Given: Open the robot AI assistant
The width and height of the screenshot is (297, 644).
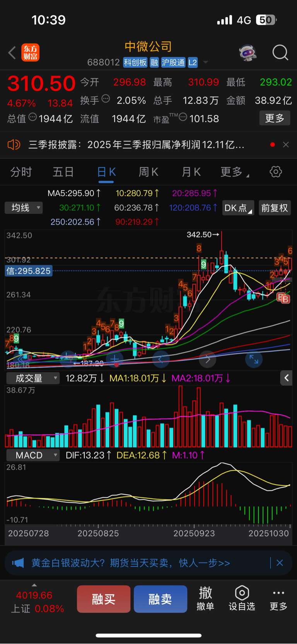Looking at the screenshot, I should [x=248, y=52].
